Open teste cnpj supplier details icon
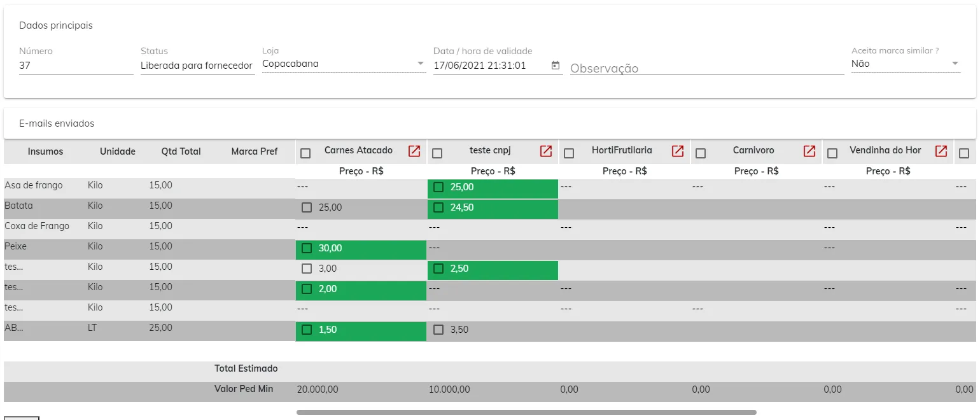The width and height of the screenshot is (980, 420). coord(546,151)
